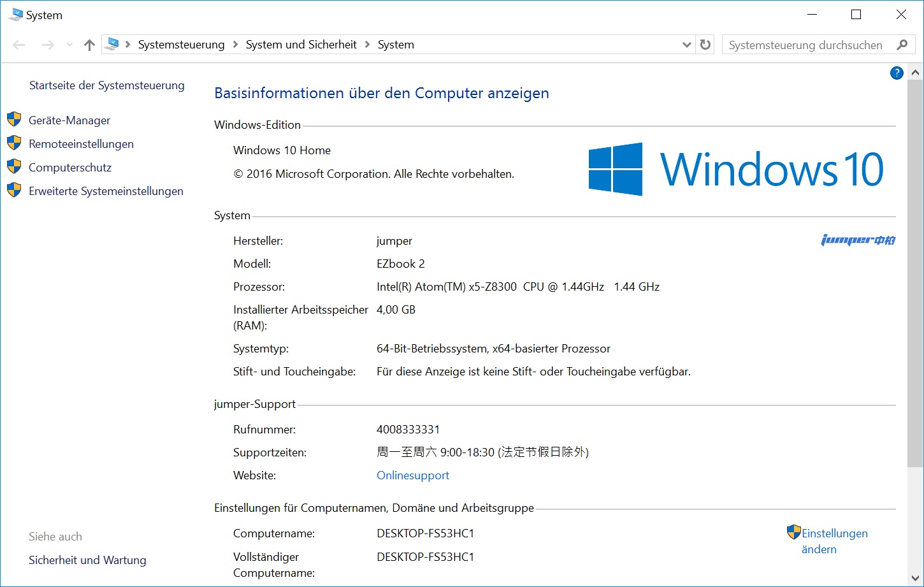Expand chevron after System und Sicherheit breadcrumb
Viewport: 924px width, 587px height.
pos(367,45)
